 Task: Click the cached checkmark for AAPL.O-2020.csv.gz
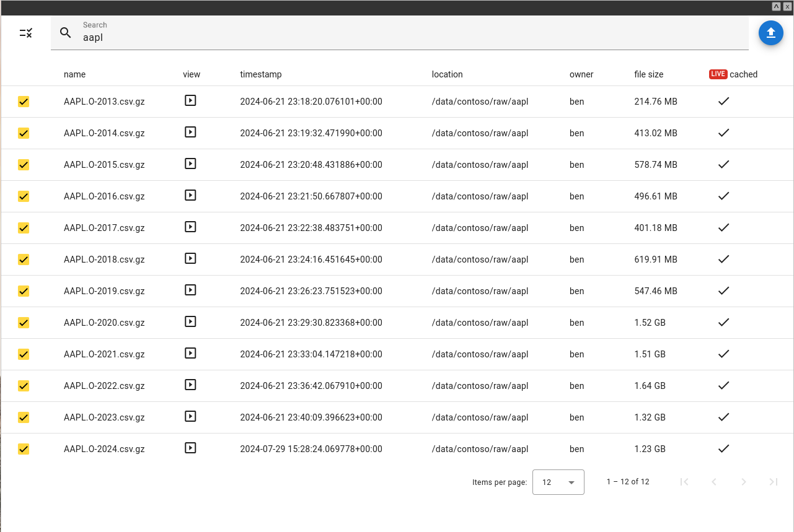[x=723, y=322]
